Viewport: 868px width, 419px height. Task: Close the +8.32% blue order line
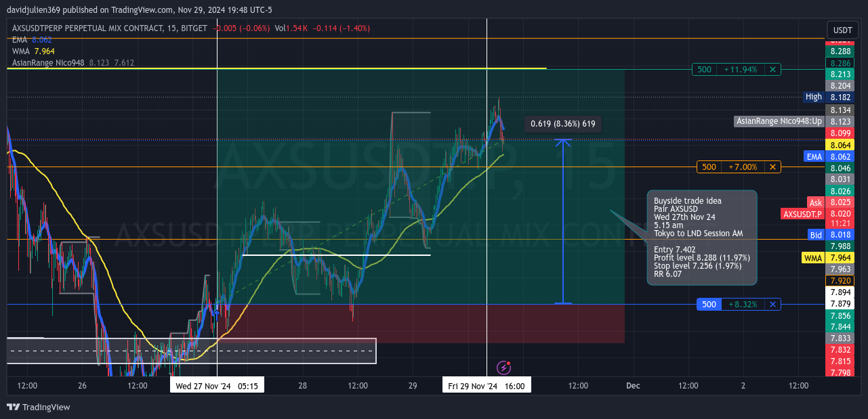772,305
